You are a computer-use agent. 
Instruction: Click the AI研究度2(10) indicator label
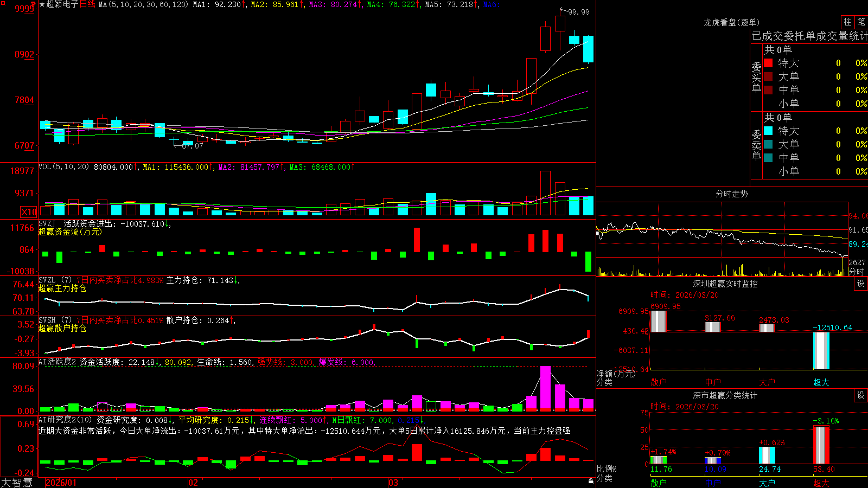pyautogui.click(x=65, y=420)
